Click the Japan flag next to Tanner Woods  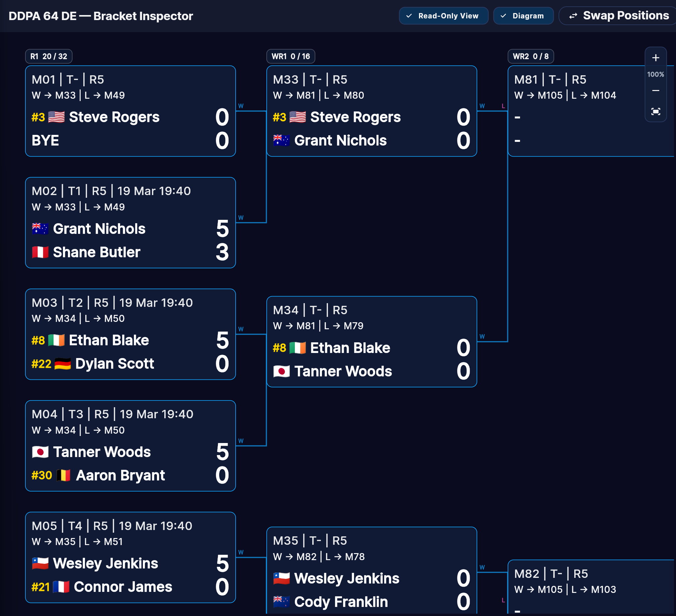click(x=41, y=452)
